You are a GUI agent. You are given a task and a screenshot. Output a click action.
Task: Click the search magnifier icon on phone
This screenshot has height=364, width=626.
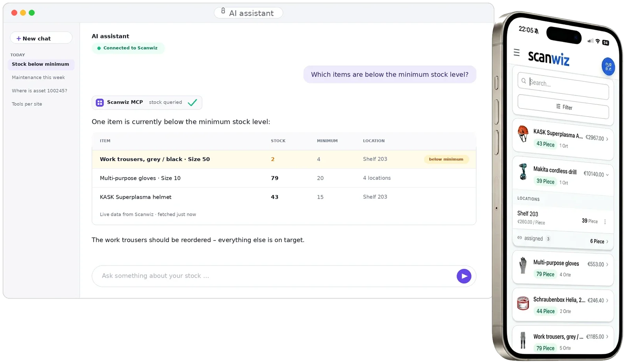[x=523, y=81]
